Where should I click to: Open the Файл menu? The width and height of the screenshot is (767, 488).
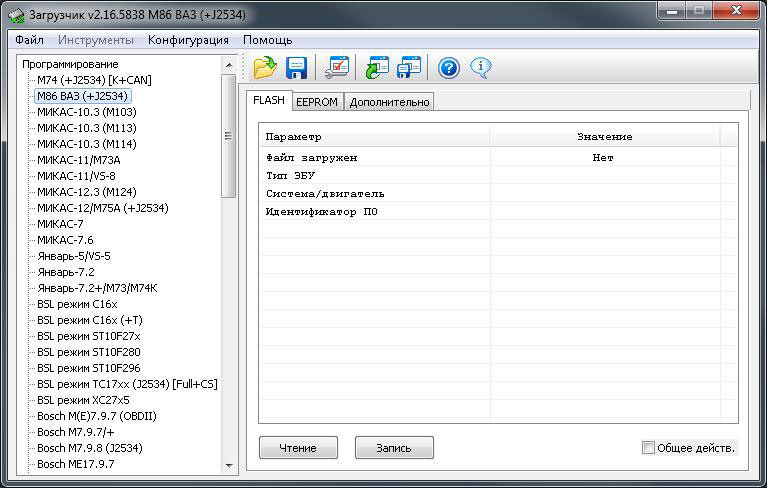click(x=29, y=40)
